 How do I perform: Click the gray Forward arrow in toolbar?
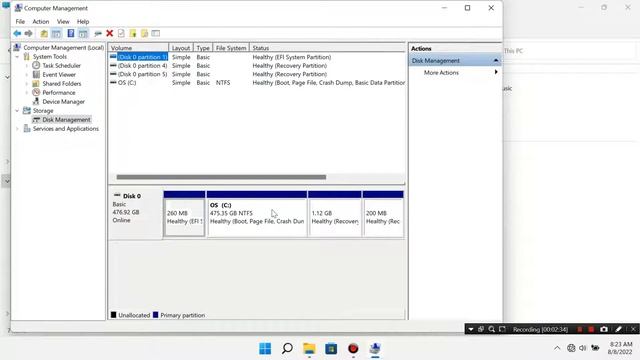29,33
